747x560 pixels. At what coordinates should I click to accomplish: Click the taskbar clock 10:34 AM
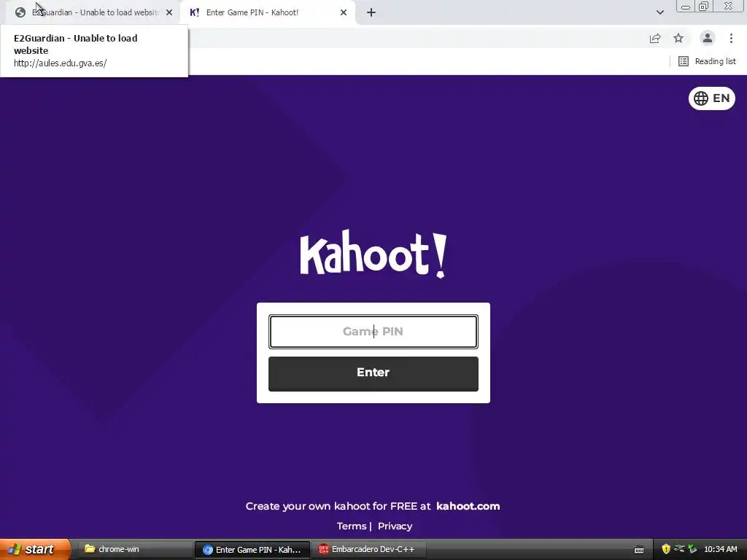[720, 550]
